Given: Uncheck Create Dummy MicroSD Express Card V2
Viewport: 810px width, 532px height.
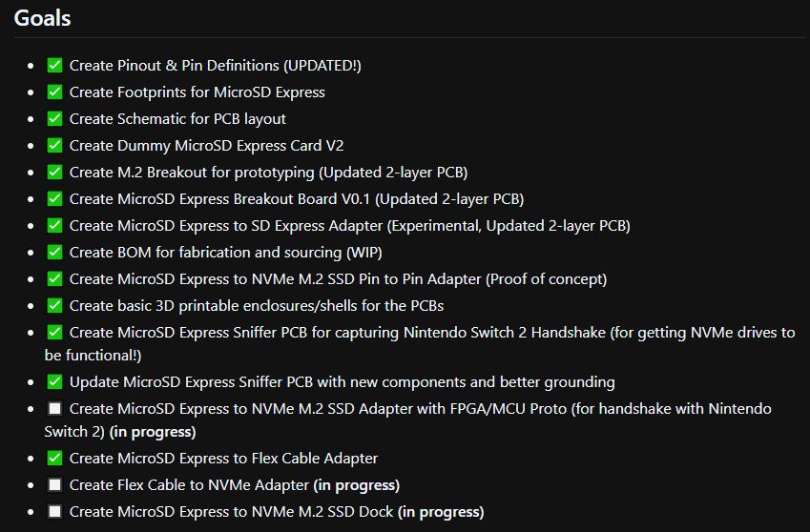Looking at the screenshot, I should click(x=54, y=146).
